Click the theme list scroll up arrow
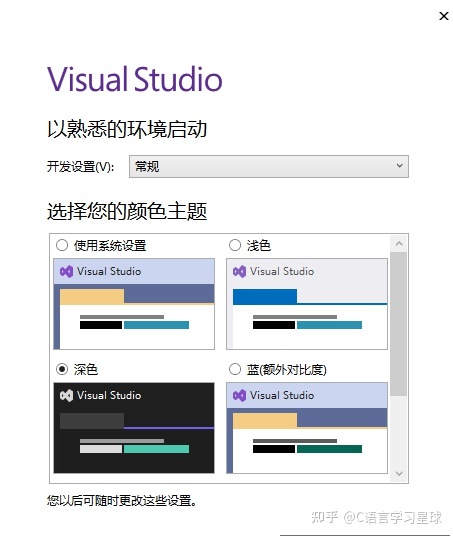This screenshot has height=536, width=453. click(399, 244)
